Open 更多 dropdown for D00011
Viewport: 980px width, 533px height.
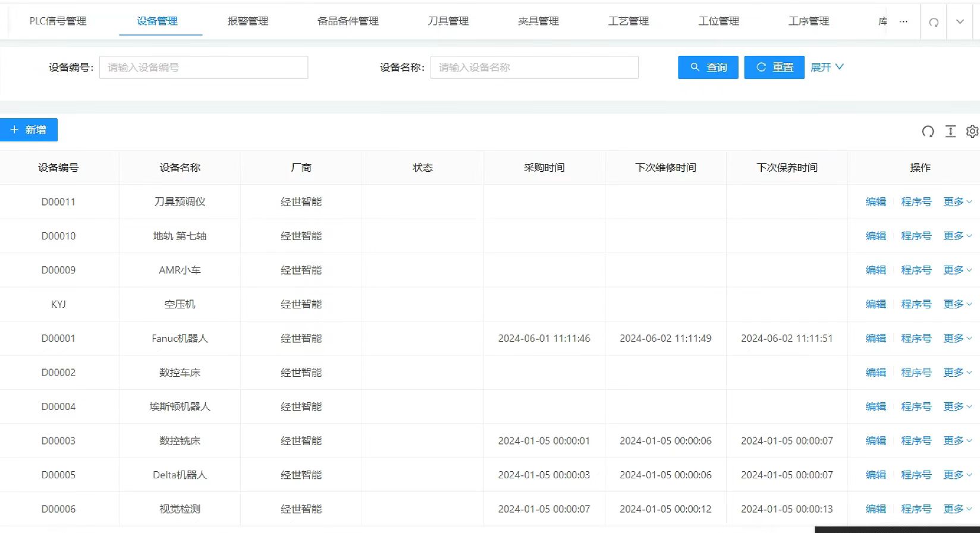point(957,202)
